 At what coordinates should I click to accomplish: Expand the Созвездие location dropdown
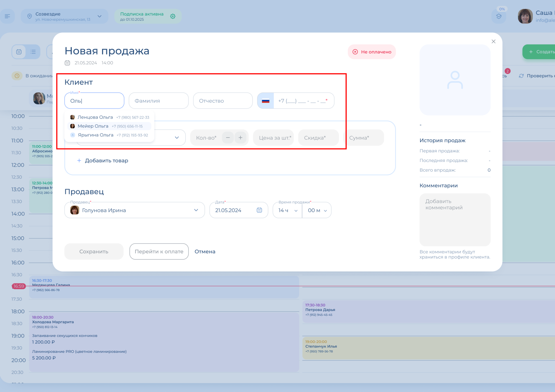pos(100,16)
